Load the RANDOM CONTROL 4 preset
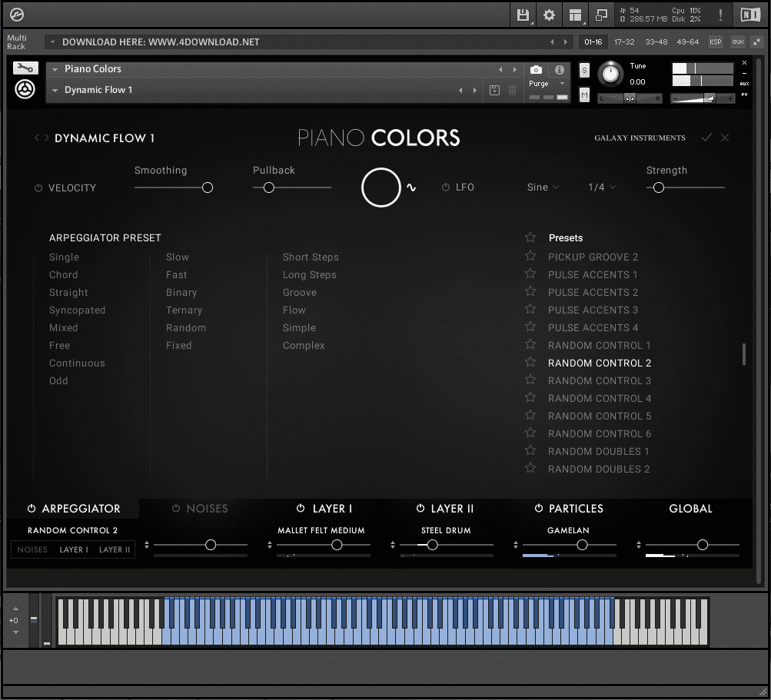This screenshot has height=700, width=771. (x=600, y=398)
